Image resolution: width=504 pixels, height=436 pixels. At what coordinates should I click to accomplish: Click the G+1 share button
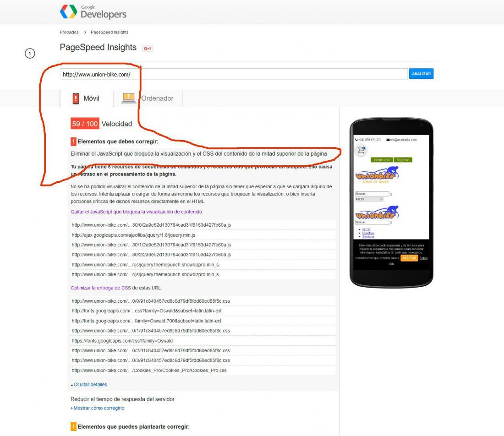148,49
